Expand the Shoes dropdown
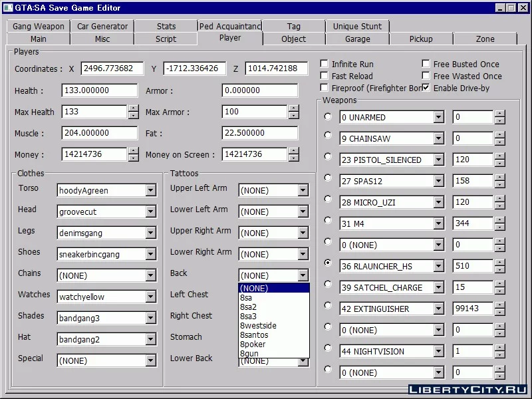 pyautogui.click(x=151, y=255)
